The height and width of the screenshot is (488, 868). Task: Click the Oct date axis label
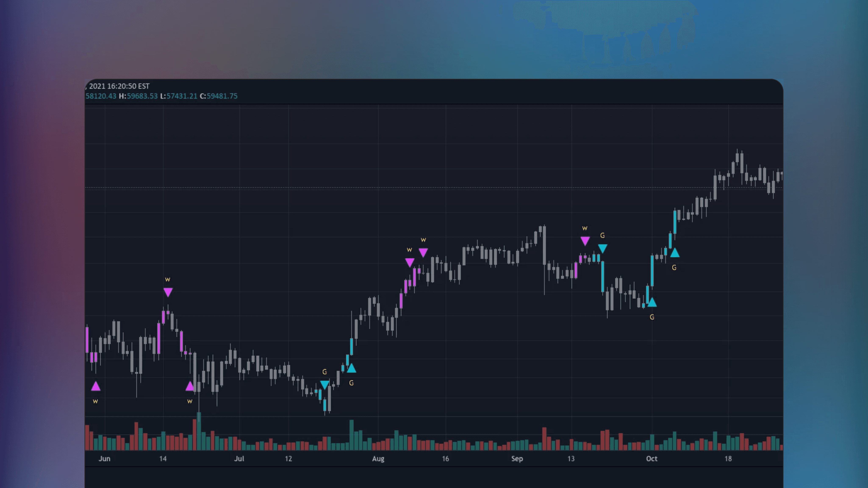pyautogui.click(x=652, y=459)
